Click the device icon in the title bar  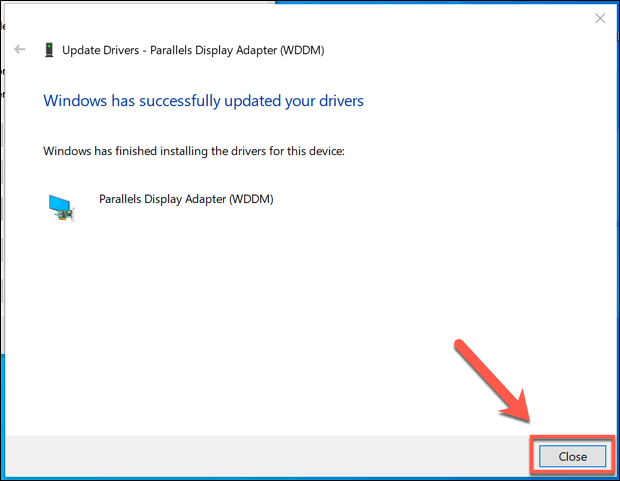(x=49, y=50)
